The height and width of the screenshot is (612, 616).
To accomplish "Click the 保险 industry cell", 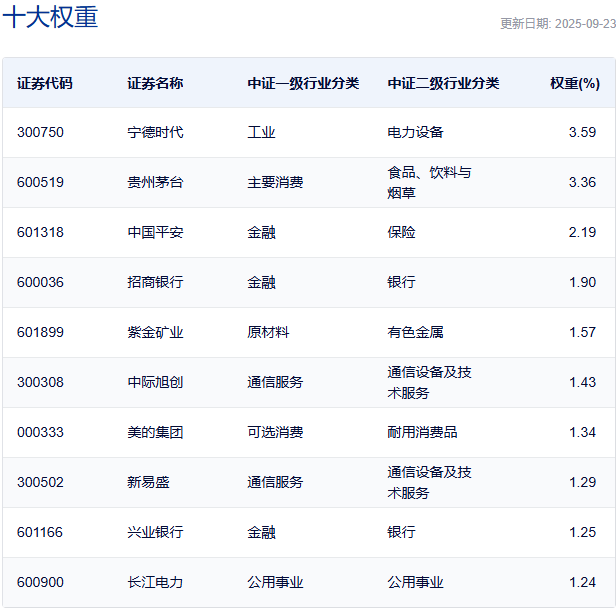I will pyautogui.click(x=402, y=232).
